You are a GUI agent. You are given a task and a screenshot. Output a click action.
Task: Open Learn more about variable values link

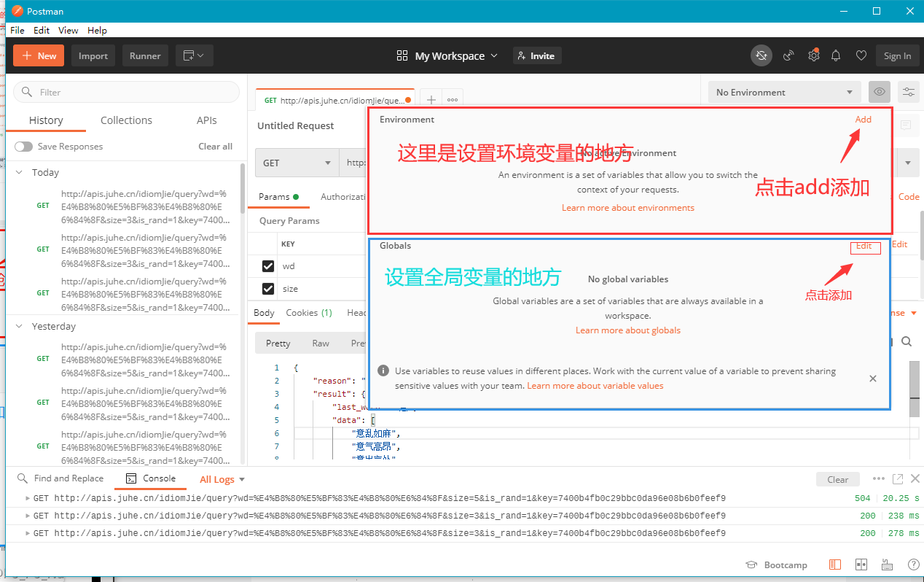click(x=595, y=386)
